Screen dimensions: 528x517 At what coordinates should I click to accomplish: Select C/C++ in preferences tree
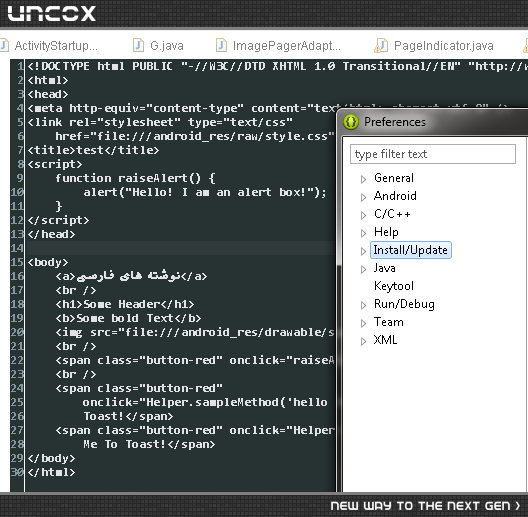tap(392, 214)
